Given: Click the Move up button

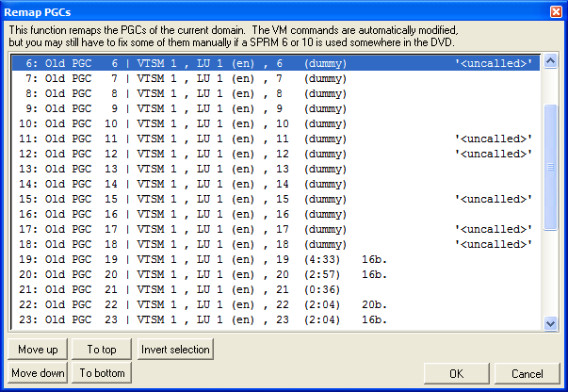Looking at the screenshot, I should [x=39, y=350].
